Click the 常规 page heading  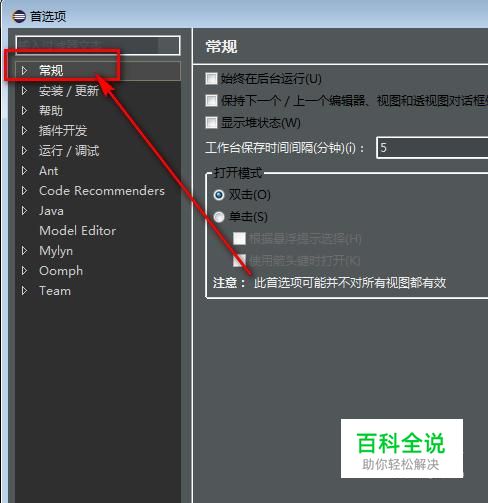[x=221, y=47]
